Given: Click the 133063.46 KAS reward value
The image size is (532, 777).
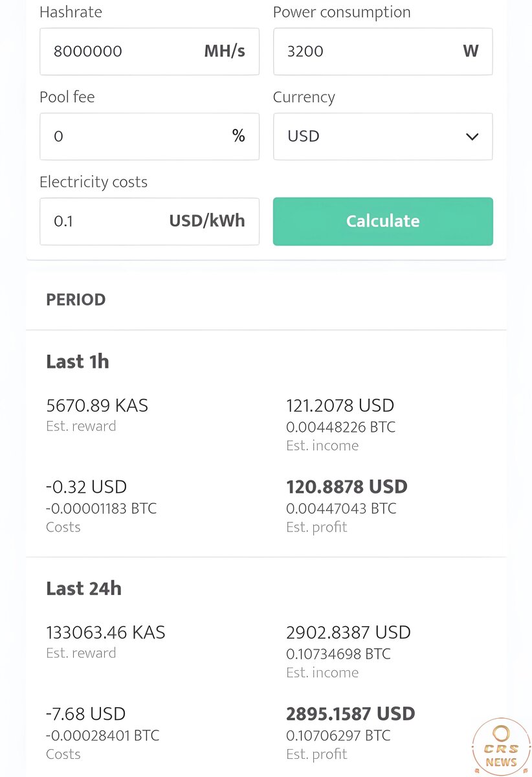Looking at the screenshot, I should 105,633.
